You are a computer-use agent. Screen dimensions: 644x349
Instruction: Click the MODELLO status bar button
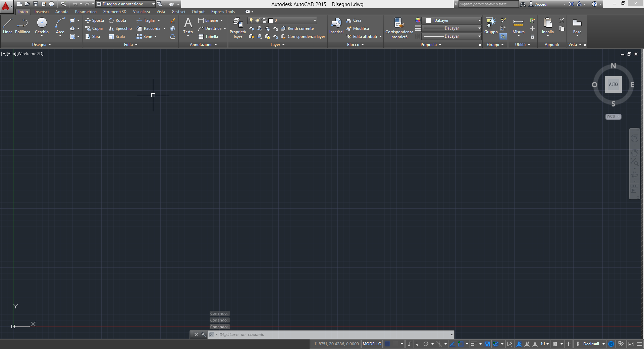coord(372,344)
